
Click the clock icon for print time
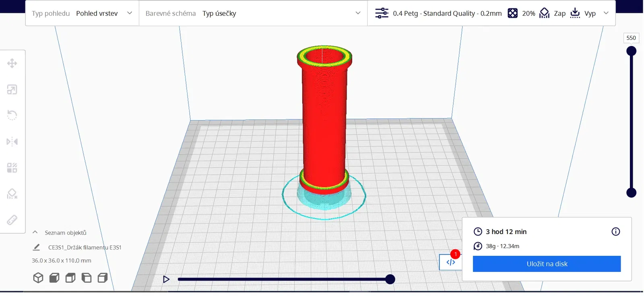[x=478, y=232]
